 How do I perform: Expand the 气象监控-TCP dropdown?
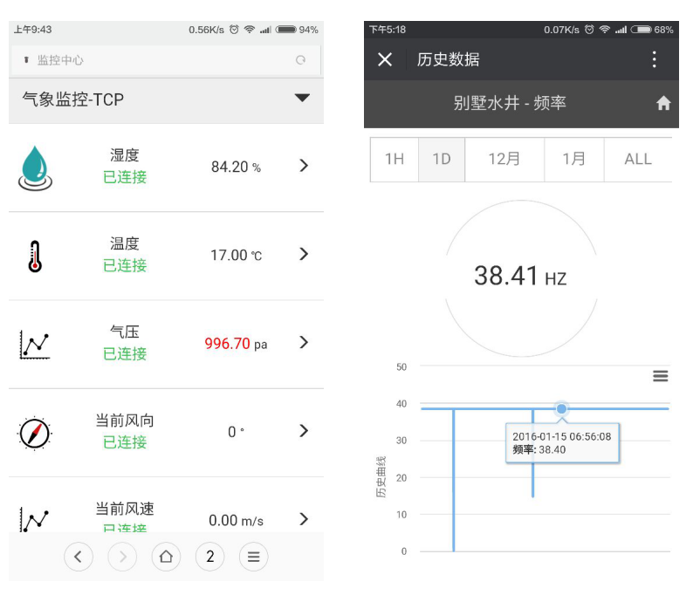tap(302, 99)
